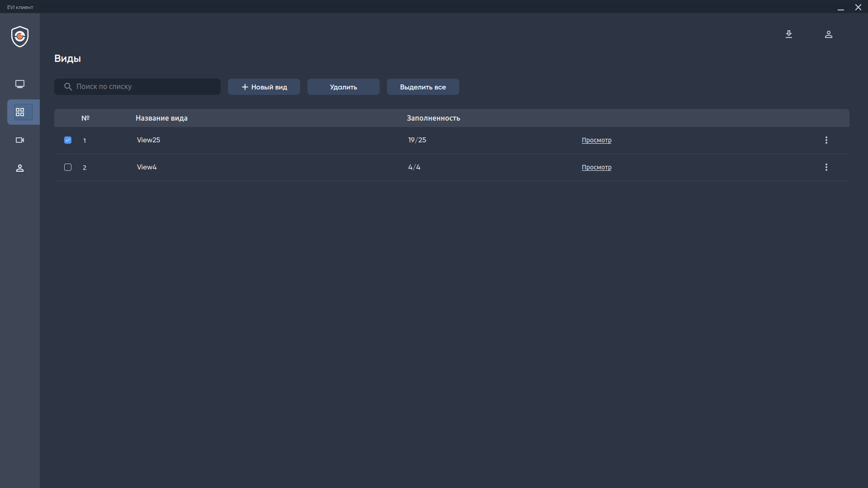Open the three-dot menu for View4
The width and height of the screenshot is (868, 488).
pyautogui.click(x=826, y=167)
